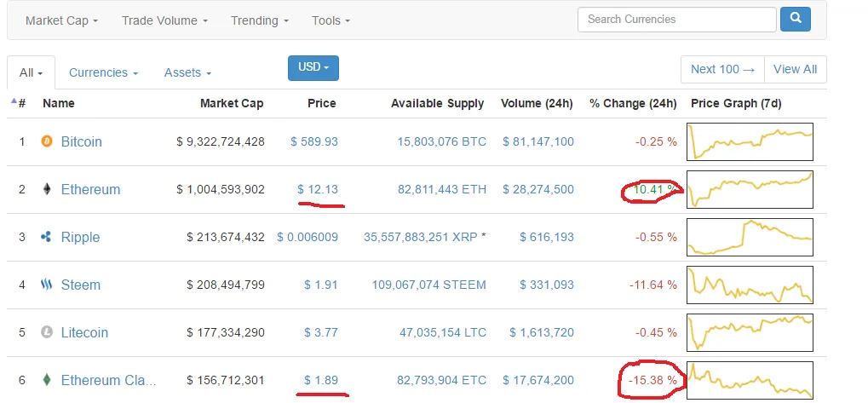868x403 pixels.
Task: Open the USD currency selector
Action: point(313,67)
